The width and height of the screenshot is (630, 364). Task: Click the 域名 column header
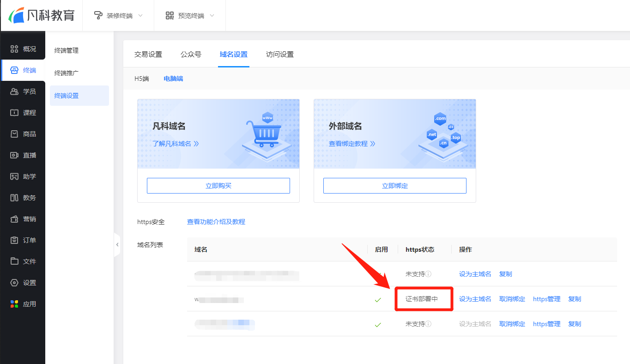pyautogui.click(x=201, y=249)
